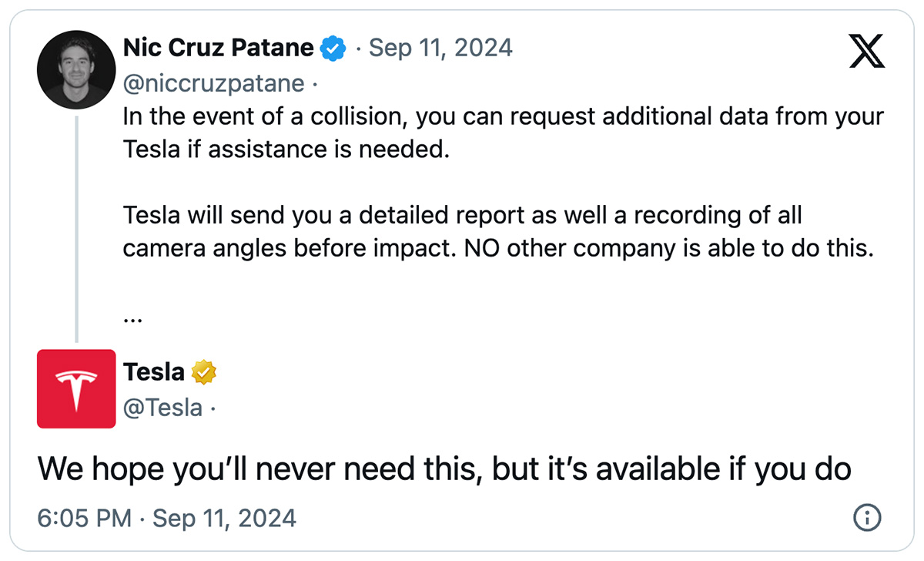Click Nic Cruz Patane's blue verified badge
The width and height of the screenshot is (924, 561).
(333, 49)
